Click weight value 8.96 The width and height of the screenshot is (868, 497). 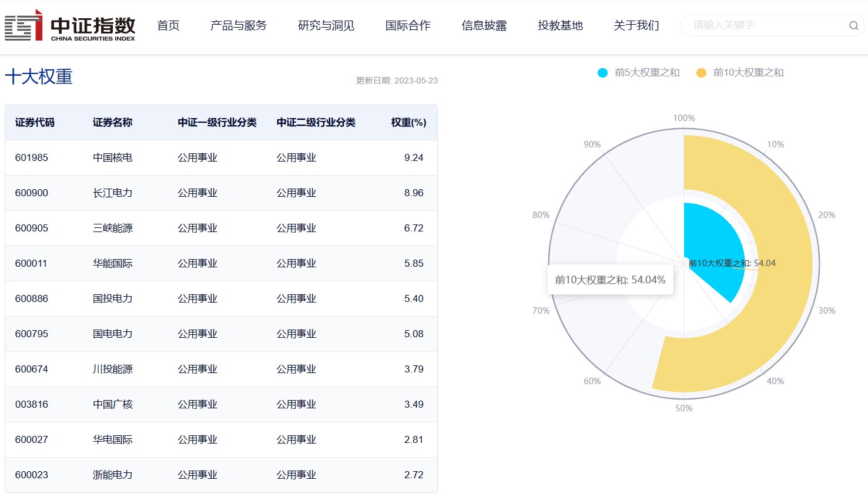[414, 193]
